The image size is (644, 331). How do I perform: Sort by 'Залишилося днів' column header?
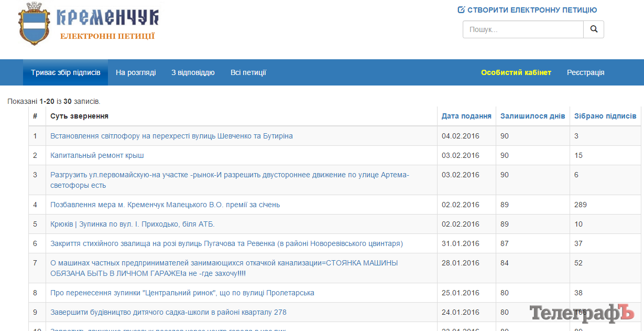coord(532,116)
